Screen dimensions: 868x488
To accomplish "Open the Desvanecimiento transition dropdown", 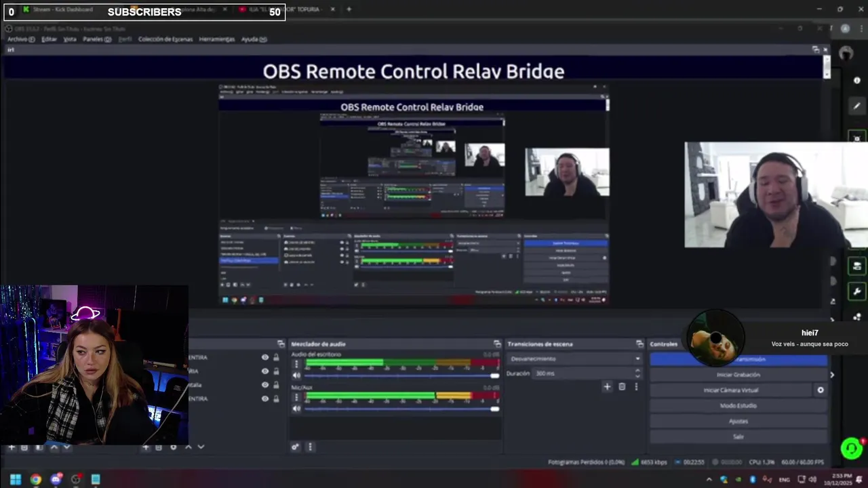I will tap(574, 359).
